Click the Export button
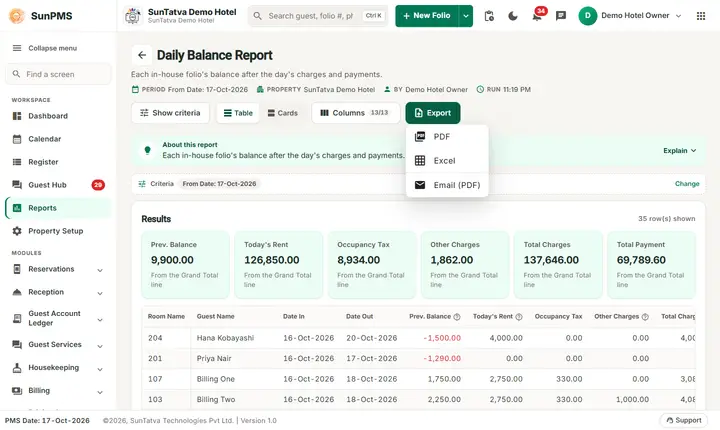The image size is (720, 430). pyautogui.click(x=433, y=113)
